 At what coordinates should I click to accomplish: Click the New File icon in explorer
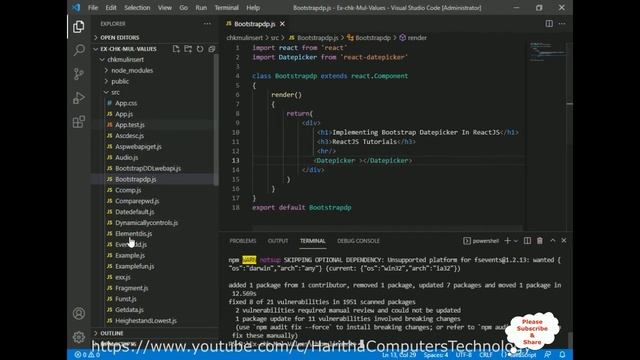pyautogui.click(x=176, y=49)
